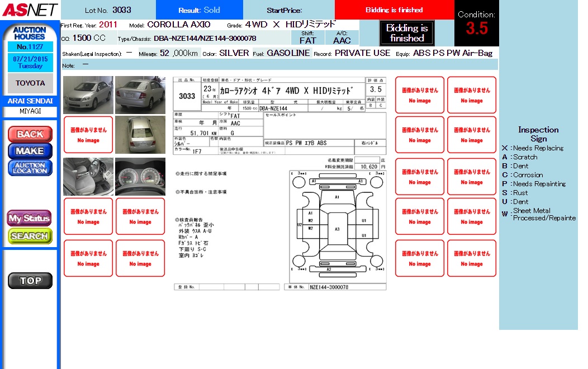
Task: Click the Condition 3.5 score box
Action: pyautogui.click(x=476, y=23)
